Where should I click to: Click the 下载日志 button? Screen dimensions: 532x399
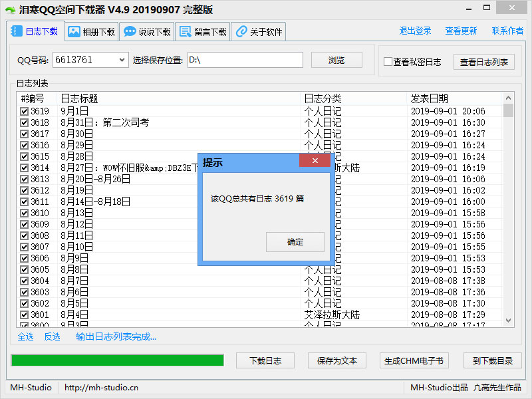click(265, 360)
